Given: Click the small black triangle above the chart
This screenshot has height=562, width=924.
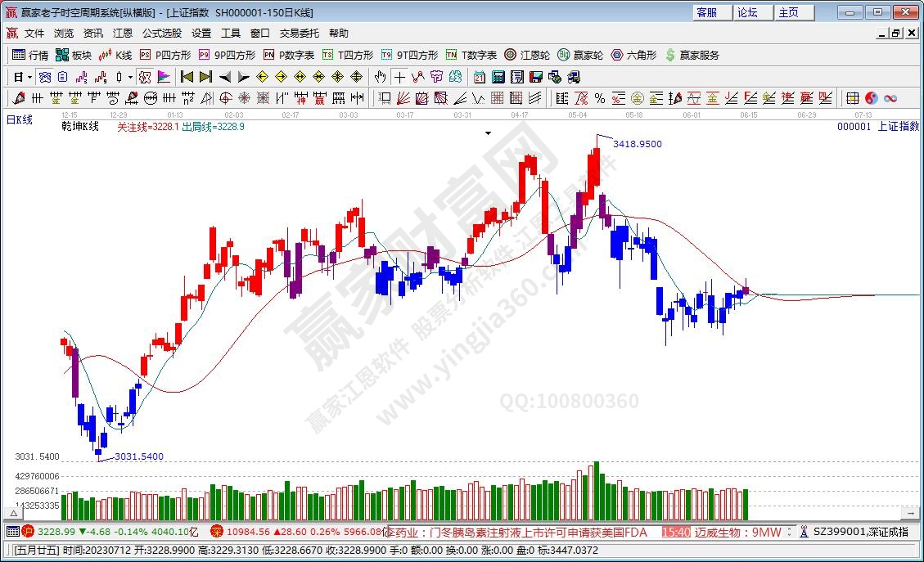Looking at the screenshot, I should [x=488, y=133].
